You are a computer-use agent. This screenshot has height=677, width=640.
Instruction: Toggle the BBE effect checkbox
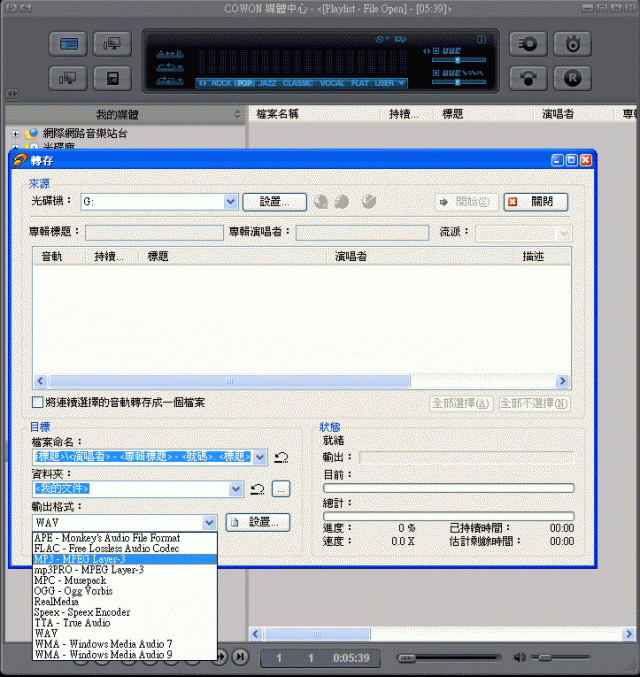(436, 51)
